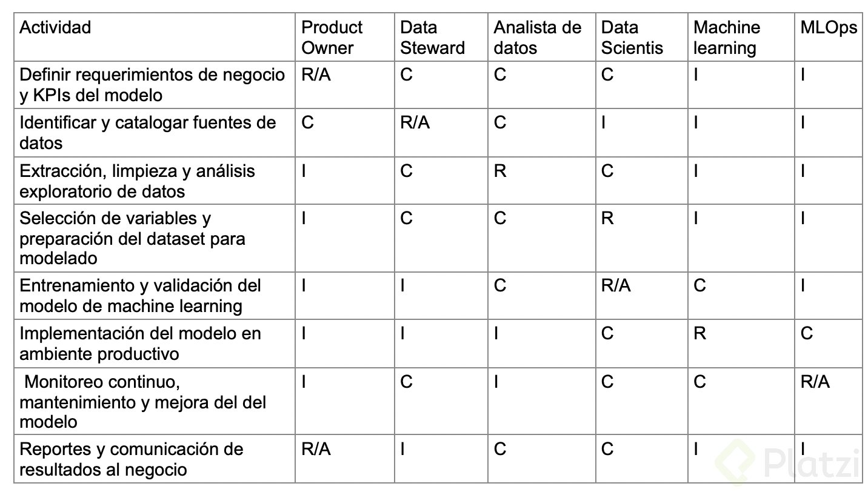The image size is (868, 492).
Task: Select "Implementación del modelo en ambiente productivo"
Action: (140, 344)
